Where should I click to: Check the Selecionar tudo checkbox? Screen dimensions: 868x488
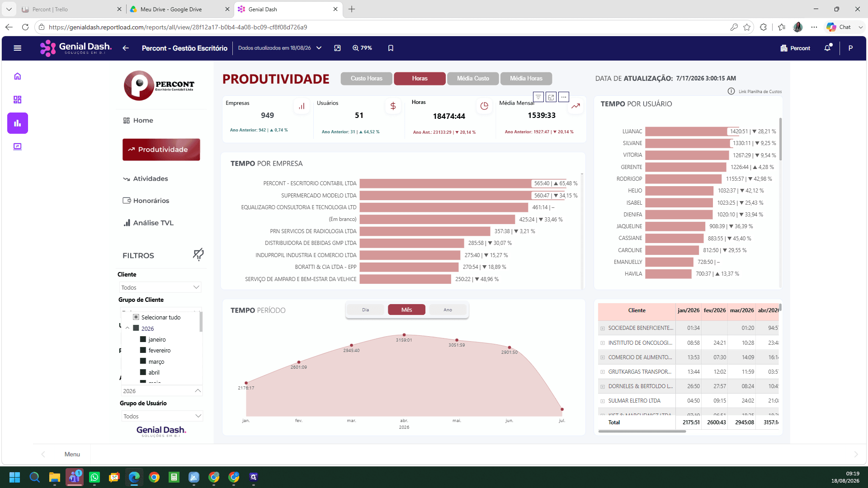click(136, 317)
